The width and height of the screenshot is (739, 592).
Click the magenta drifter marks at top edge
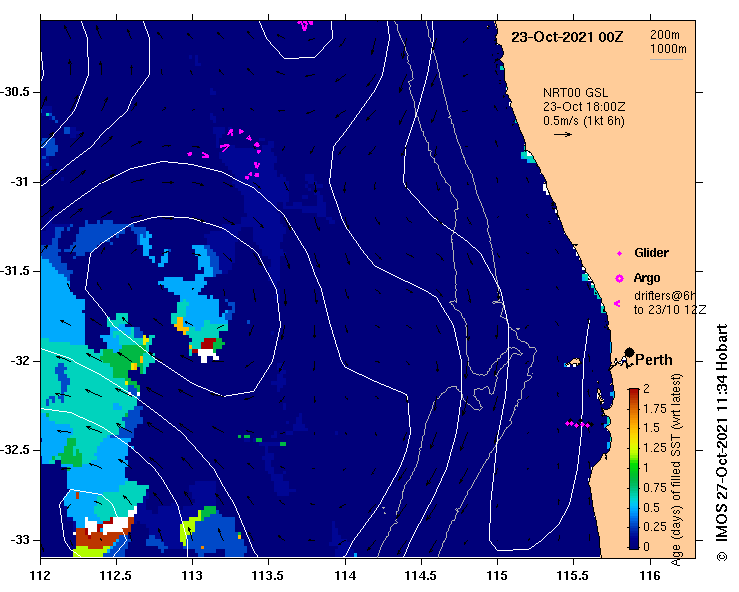pos(305,25)
